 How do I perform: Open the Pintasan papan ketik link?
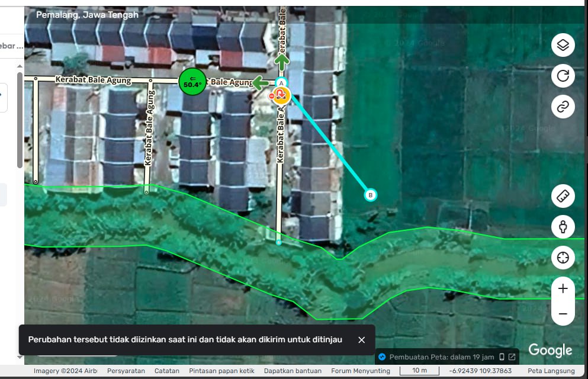(x=221, y=371)
